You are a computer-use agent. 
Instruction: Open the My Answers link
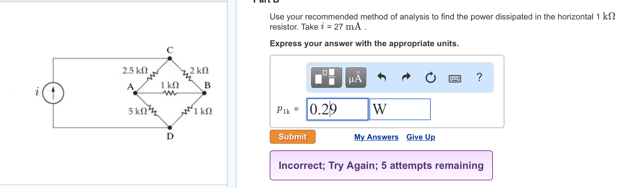[376, 137]
